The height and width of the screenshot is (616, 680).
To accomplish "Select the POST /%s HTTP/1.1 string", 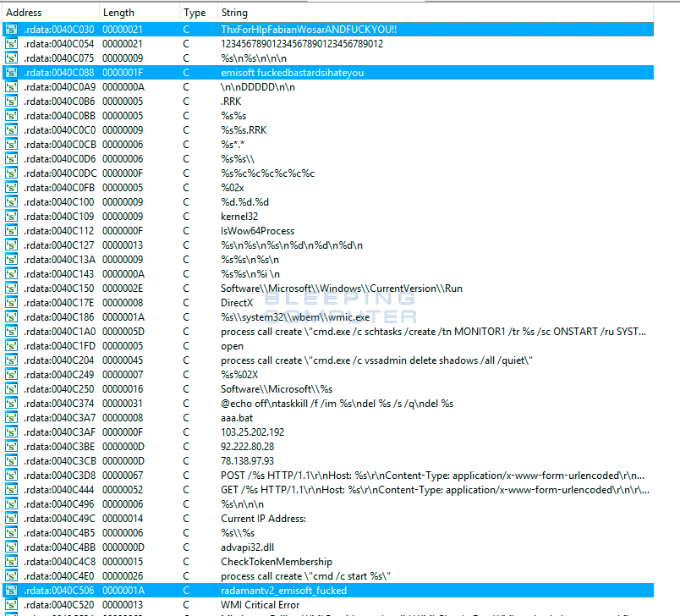I will tap(433, 476).
